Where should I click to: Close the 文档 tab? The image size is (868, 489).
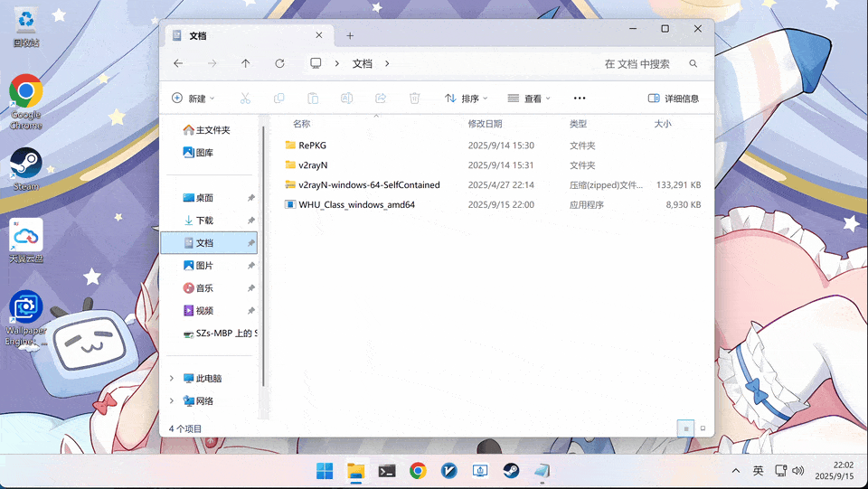319,35
